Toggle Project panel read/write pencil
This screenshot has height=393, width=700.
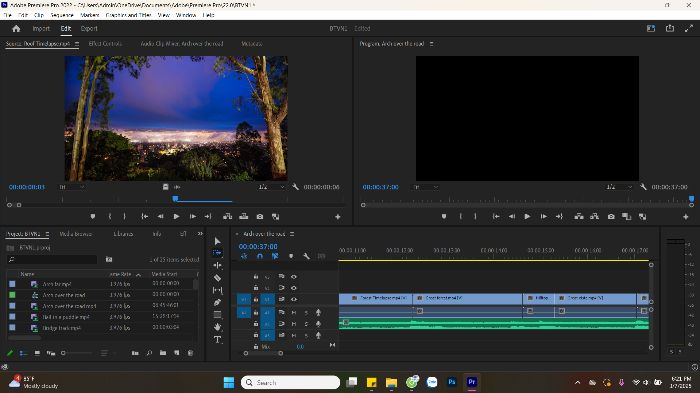point(10,353)
